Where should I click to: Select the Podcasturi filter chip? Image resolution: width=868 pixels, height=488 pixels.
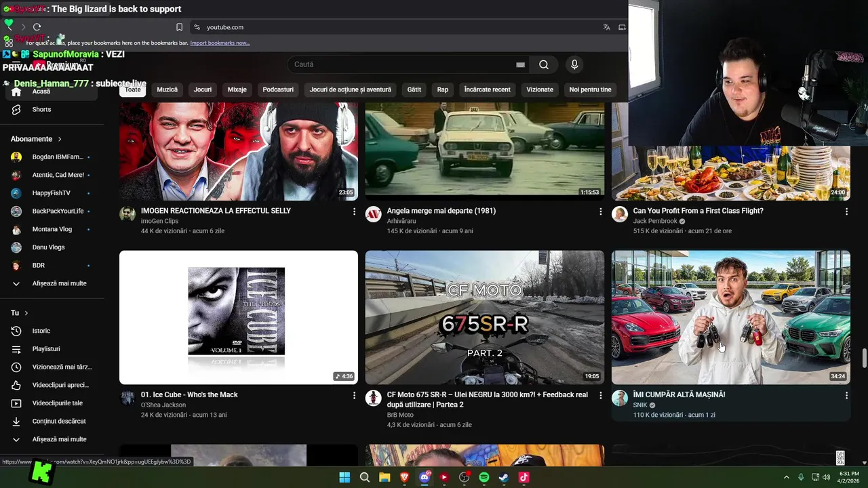[278, 89]
